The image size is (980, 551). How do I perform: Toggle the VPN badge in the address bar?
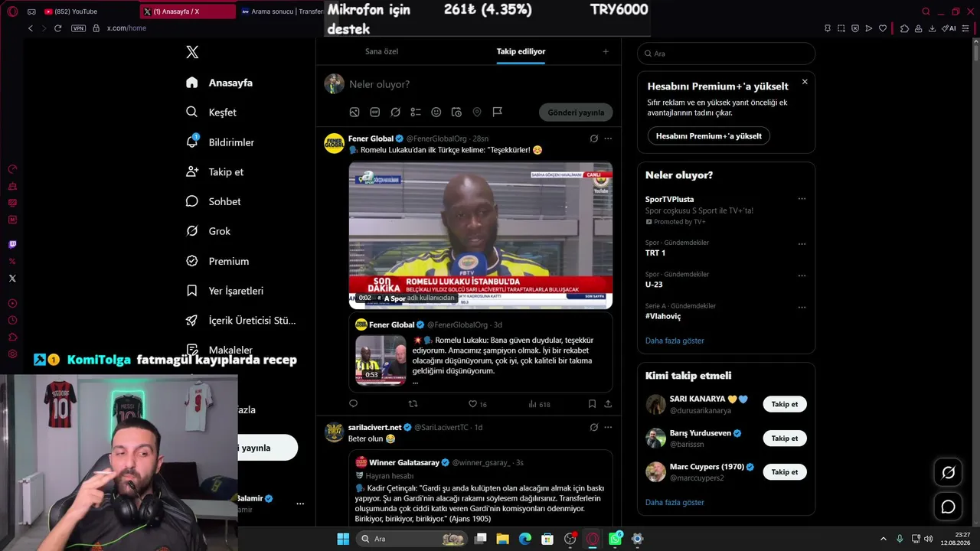pyautogui.click(x=78, y=28)
